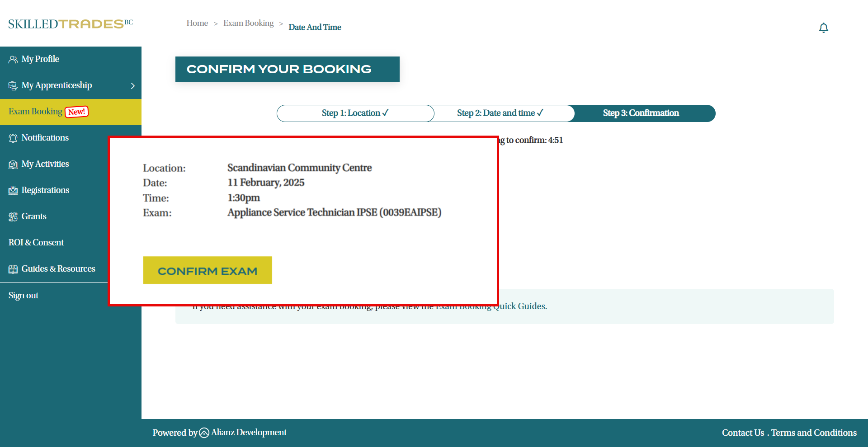Click the My Apprenticeship sidebar icon
The image size is (868, 447).
tap(13, 86)
